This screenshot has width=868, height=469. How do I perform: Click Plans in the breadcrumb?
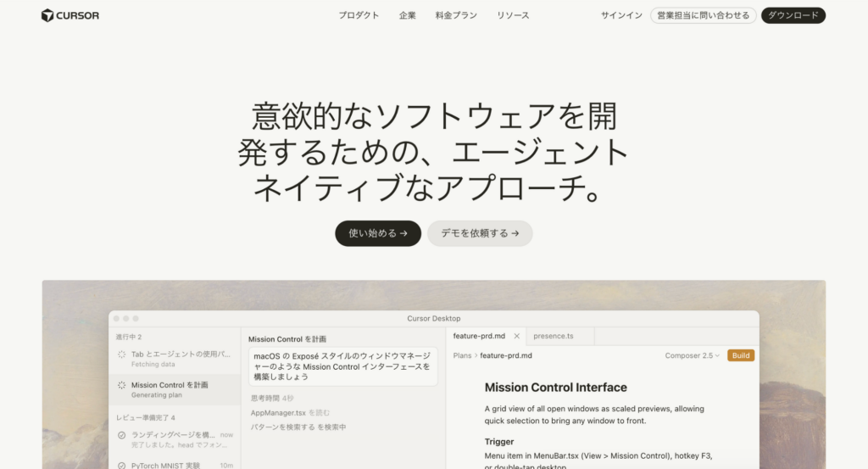[462, 355]
